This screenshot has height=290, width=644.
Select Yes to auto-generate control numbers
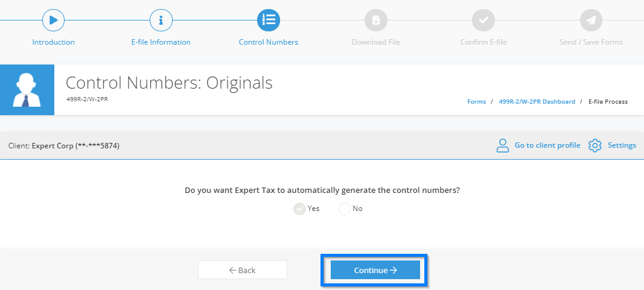(x=299, y=209)
